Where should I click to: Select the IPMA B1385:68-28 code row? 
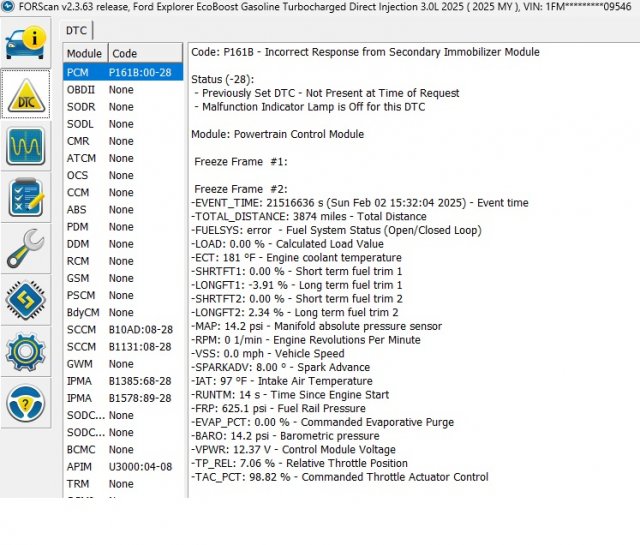pos(123,381)
